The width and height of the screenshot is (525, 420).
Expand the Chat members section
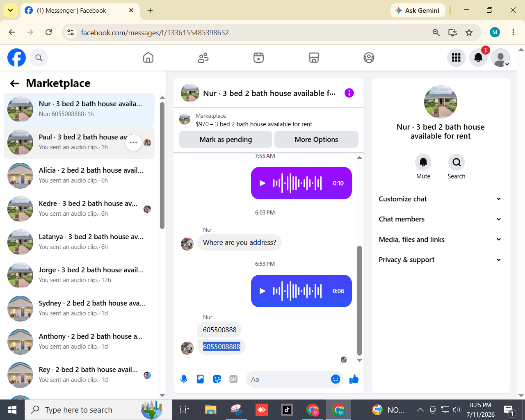click(440, 219)
